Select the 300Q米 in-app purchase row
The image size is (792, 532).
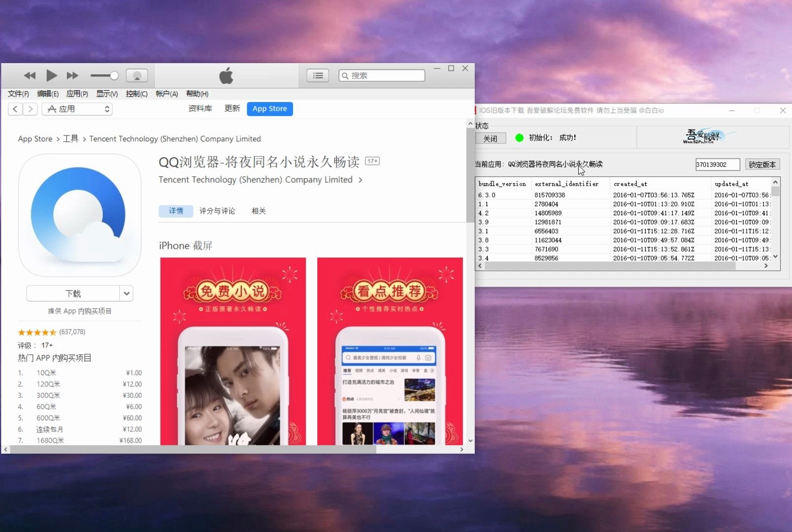(x=80, y=396)
